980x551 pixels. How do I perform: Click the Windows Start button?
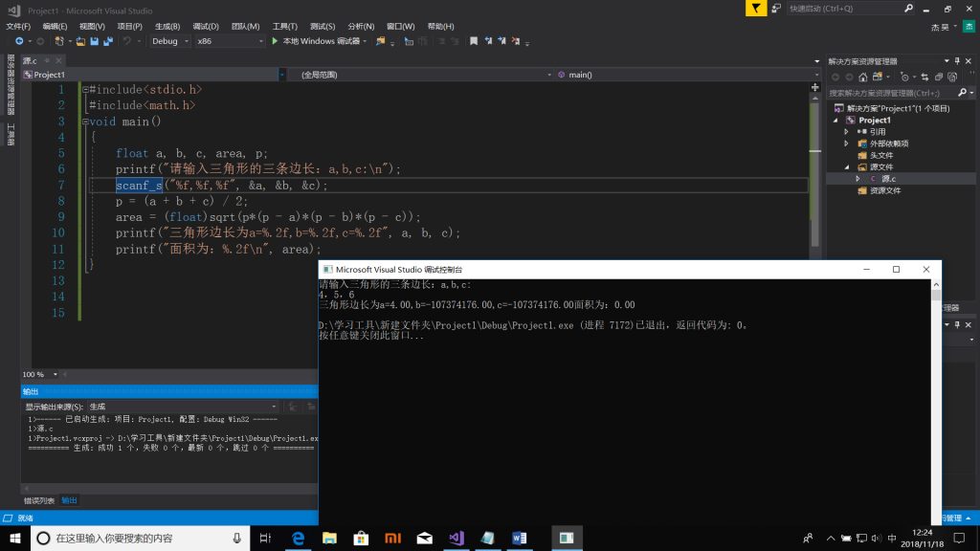click(15, 538)
